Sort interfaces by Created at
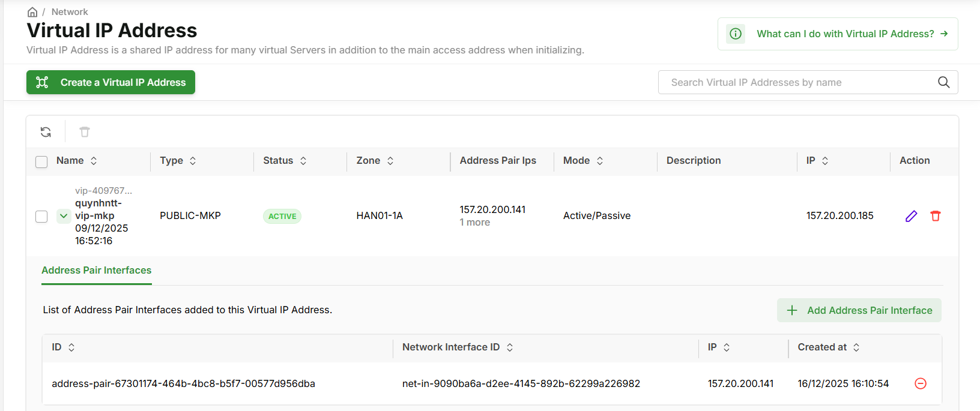The image size is (980, 411). pyautogui.click(x=856, y=347)
